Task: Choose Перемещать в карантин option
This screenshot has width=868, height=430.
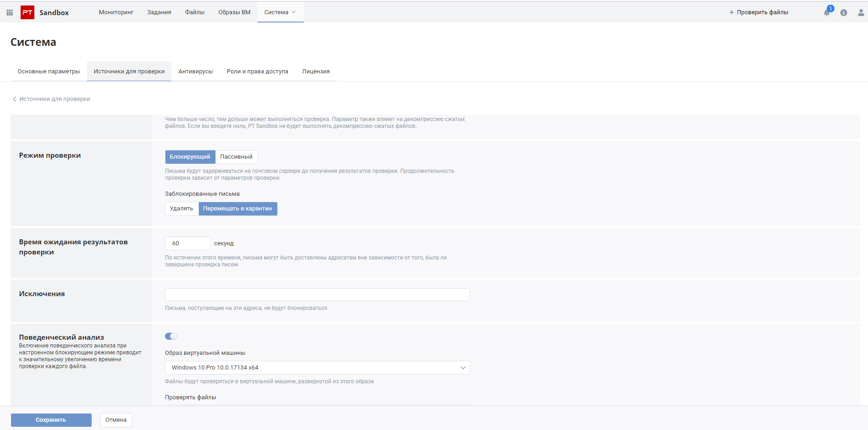Action: click(x=238, y=209)
